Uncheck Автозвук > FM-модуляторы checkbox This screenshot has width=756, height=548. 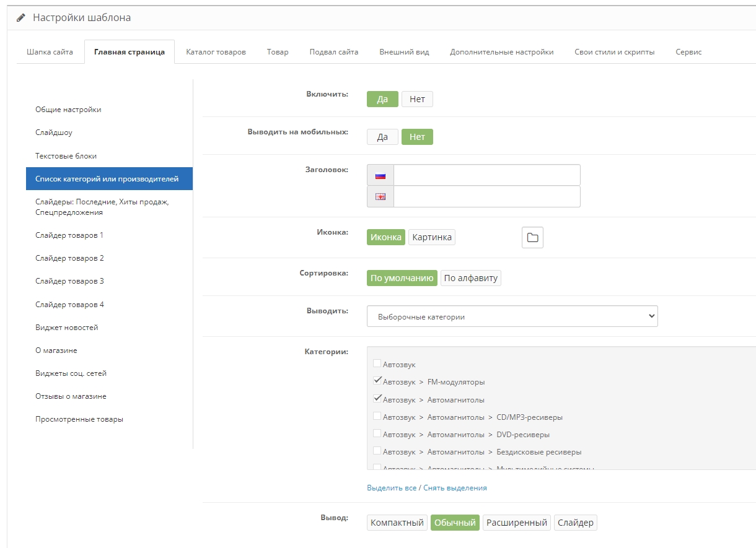pyautogui.click(x=377, y=381)
